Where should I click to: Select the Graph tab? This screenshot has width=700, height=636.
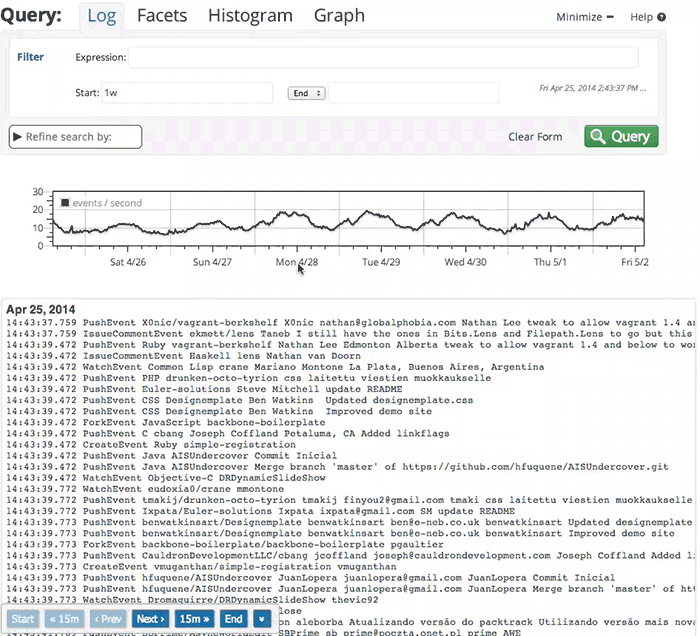339,16
